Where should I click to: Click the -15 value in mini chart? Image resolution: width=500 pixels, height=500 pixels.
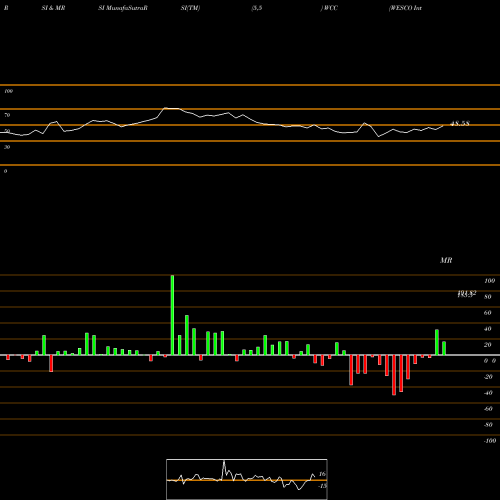322,486
